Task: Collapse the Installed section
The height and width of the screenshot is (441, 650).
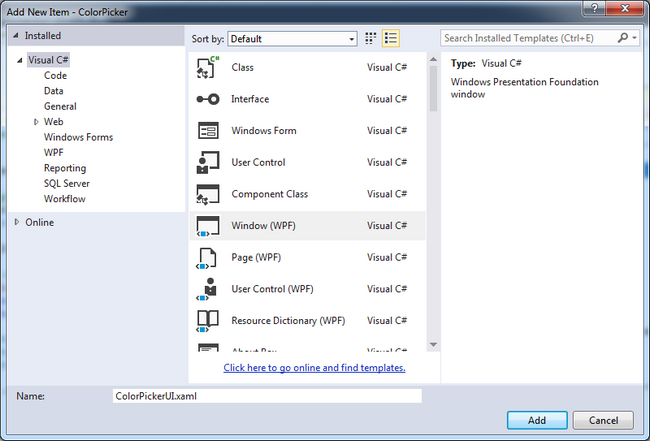Action: click(x=16, y=36)
